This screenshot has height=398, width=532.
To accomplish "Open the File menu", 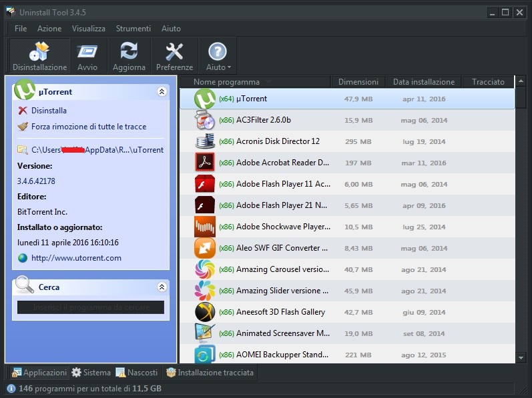I will tap(21, 29).
